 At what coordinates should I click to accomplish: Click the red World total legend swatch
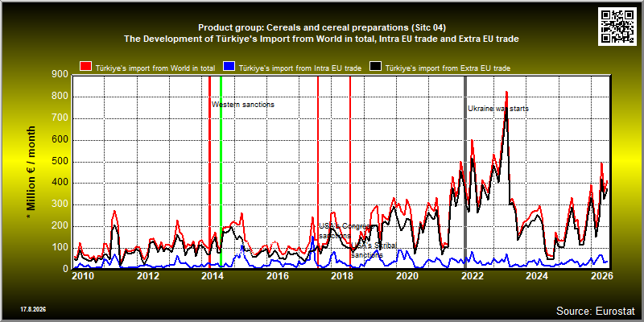click(85, 68)
